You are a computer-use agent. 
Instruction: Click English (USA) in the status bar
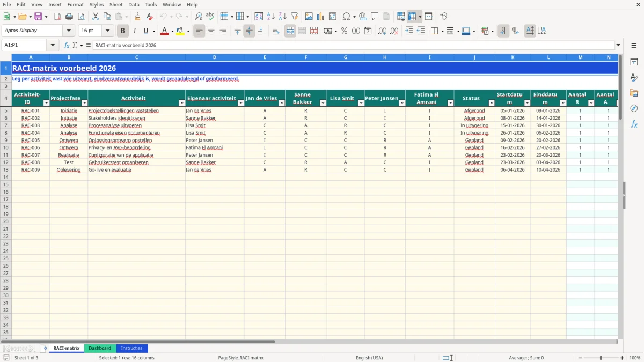[369, 358]
